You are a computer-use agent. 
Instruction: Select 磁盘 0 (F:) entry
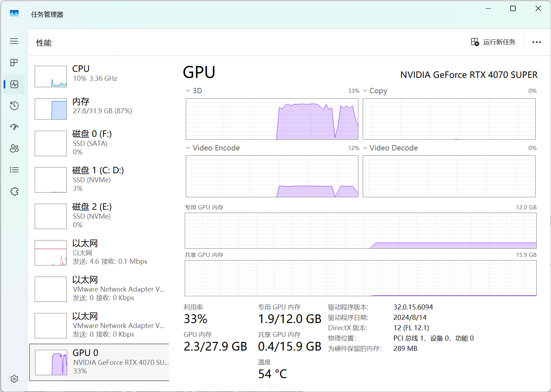pyautogui.click(x=99, y=143)
